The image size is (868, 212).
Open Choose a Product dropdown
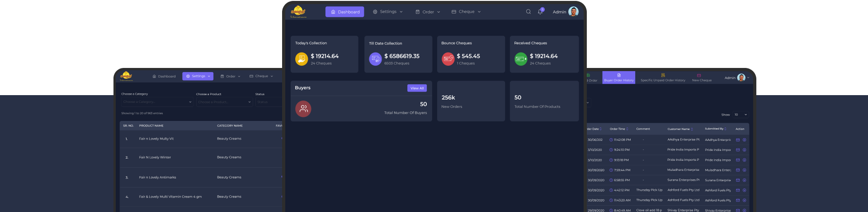tap(224, 102)
